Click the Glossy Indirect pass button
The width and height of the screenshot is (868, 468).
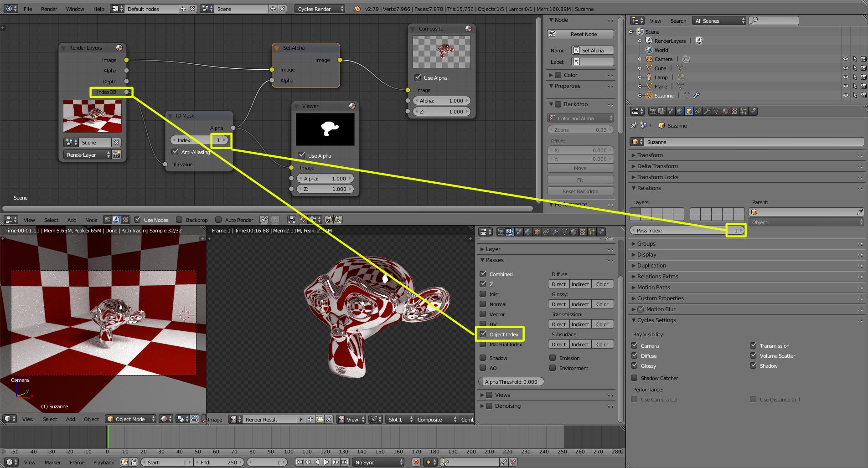coord(580,304)
